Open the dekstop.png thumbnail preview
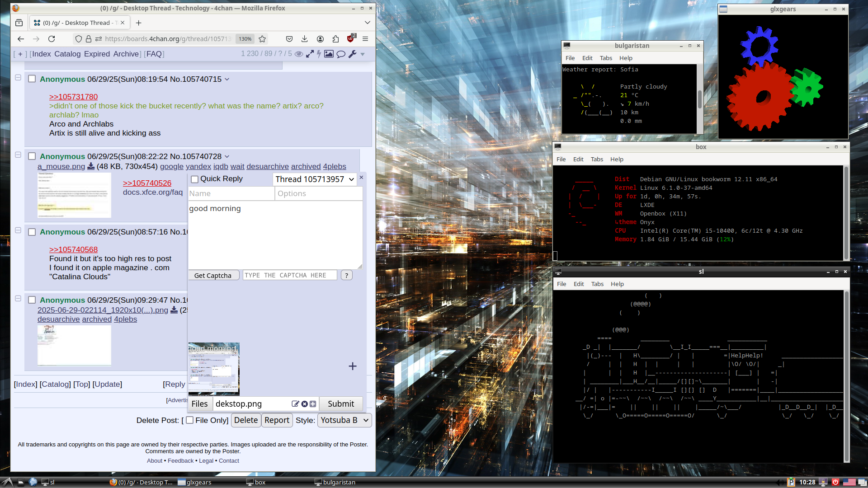 (x=214, y=369)
